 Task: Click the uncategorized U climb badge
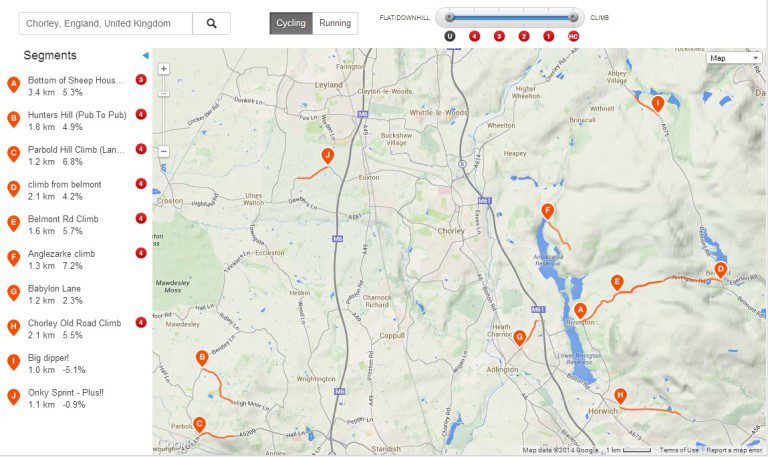pyautogui.click(x=450, y=36)
